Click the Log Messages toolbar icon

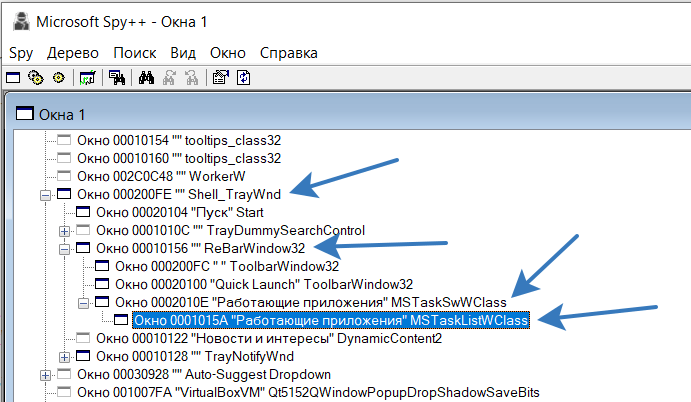[x=87, y=78]
